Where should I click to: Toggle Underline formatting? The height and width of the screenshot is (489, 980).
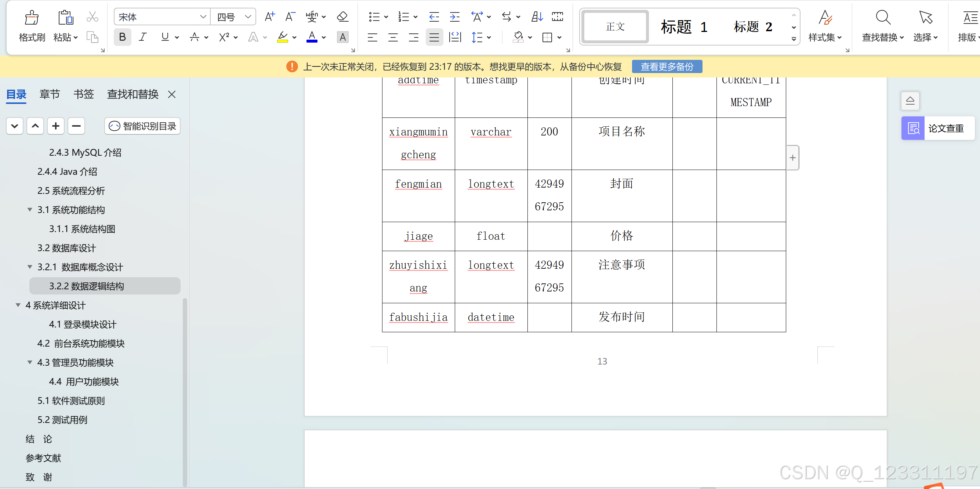[165, 37]
